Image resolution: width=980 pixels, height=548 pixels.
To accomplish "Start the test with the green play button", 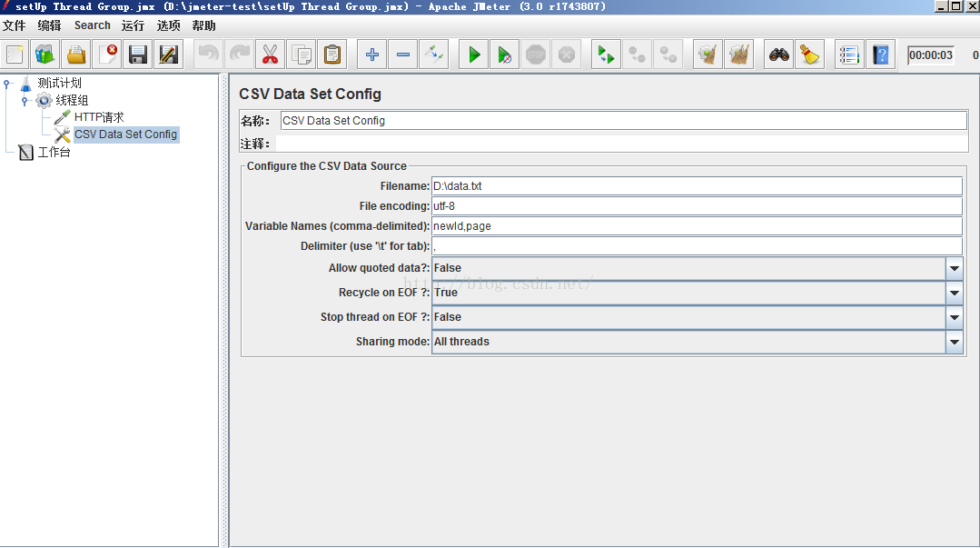I will (474, 55).
